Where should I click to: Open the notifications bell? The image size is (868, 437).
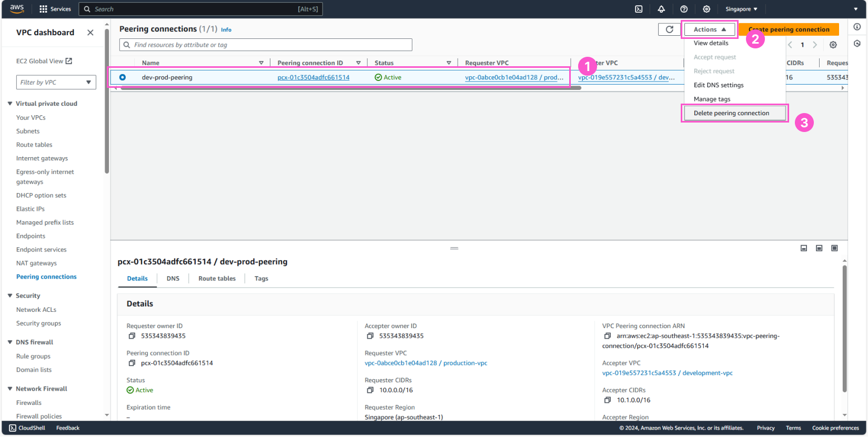click(661, 9)
